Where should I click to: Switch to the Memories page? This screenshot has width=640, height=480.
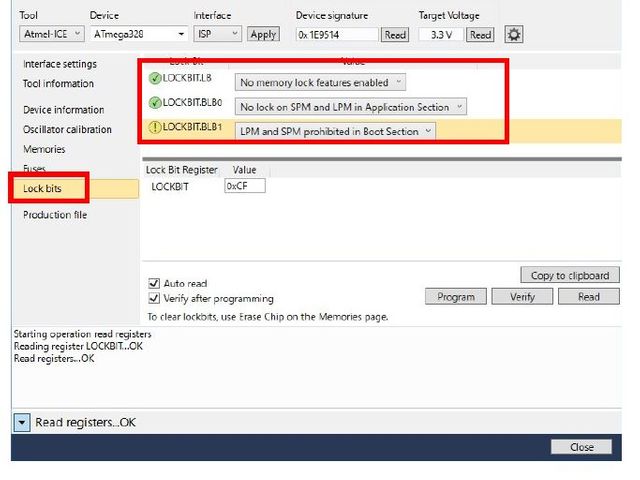(44, 149)
